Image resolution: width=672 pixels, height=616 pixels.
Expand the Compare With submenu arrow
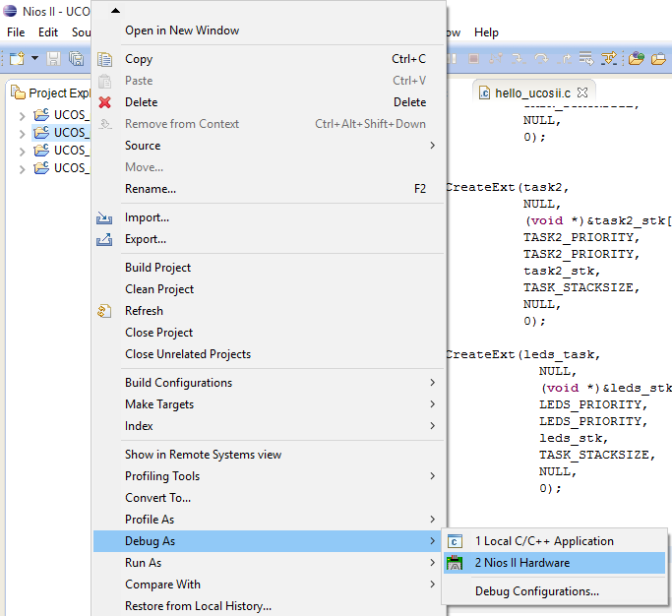433,585
